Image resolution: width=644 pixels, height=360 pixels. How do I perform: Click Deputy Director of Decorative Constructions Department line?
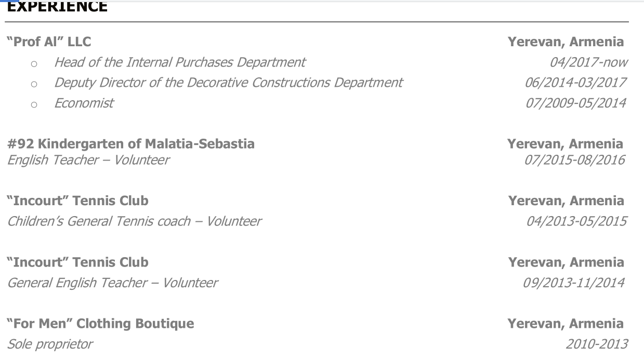pyautogui.click(x=229, y=82)
